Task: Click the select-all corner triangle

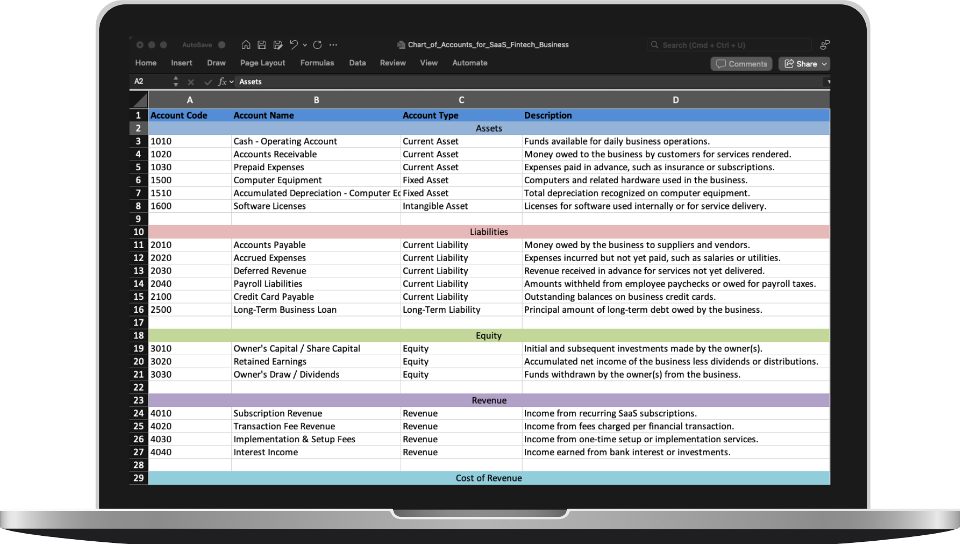Action: (140, 100)
